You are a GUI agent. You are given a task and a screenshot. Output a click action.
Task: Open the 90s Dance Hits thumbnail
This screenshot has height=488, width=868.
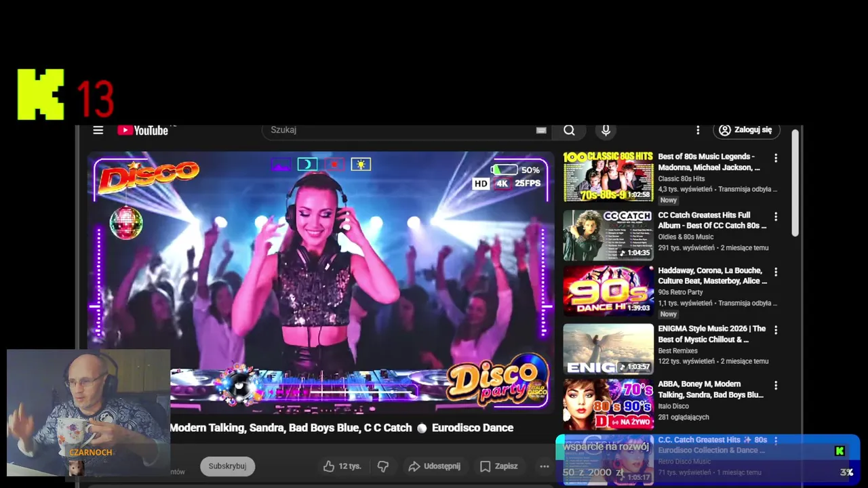(608, 290)
